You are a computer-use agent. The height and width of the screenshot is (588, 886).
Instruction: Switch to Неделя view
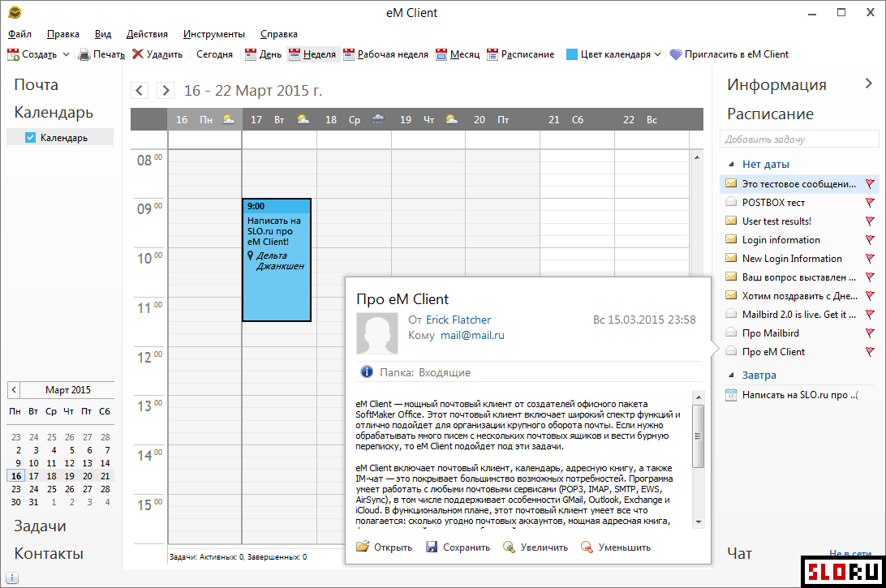pos(312,54)
